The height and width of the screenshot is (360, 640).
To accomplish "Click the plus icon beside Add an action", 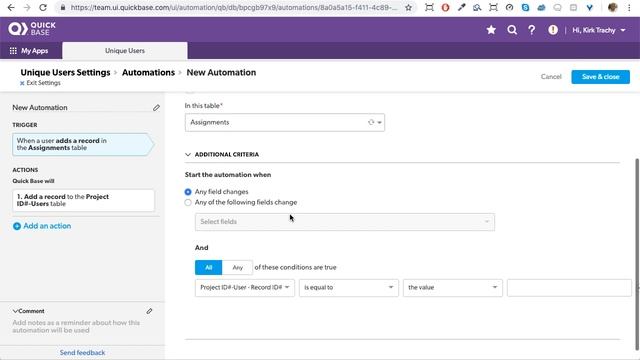I will (x=17, y=226).
